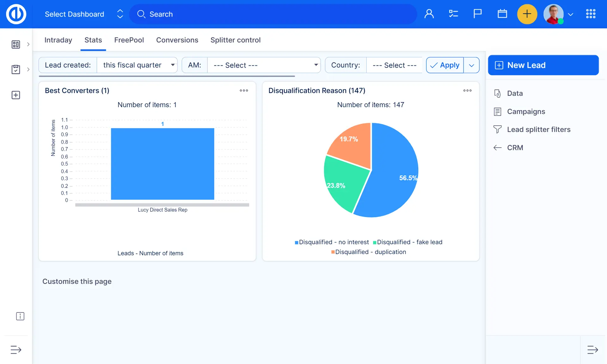Open the task checklist header icon

(453, 14)
